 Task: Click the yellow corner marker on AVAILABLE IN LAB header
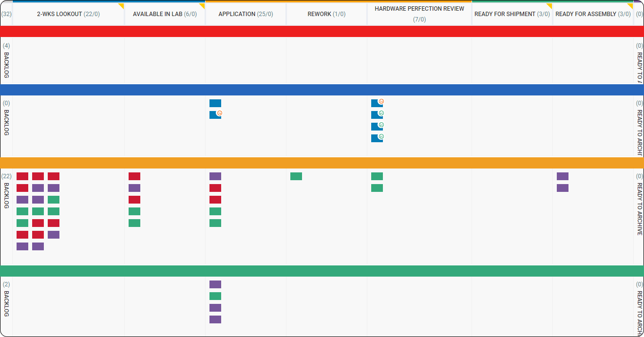(202, 4)
